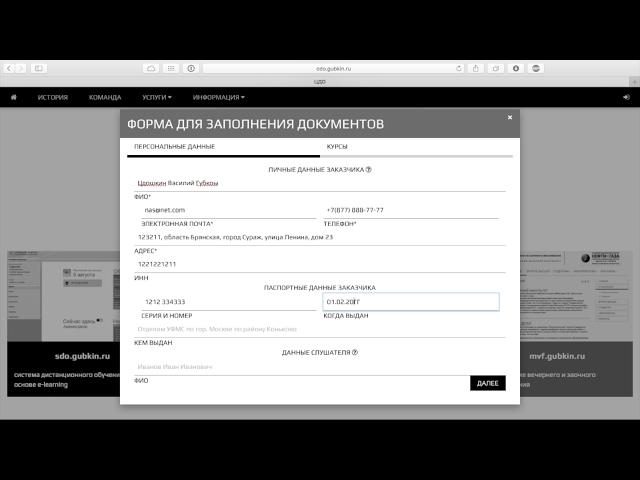Open new tab with plus button

634,82
